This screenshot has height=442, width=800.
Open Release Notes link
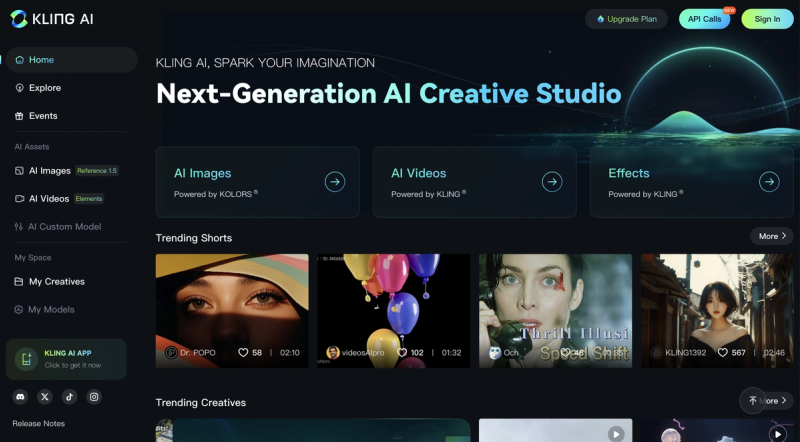pyautogui.click(x=39, y=424)
